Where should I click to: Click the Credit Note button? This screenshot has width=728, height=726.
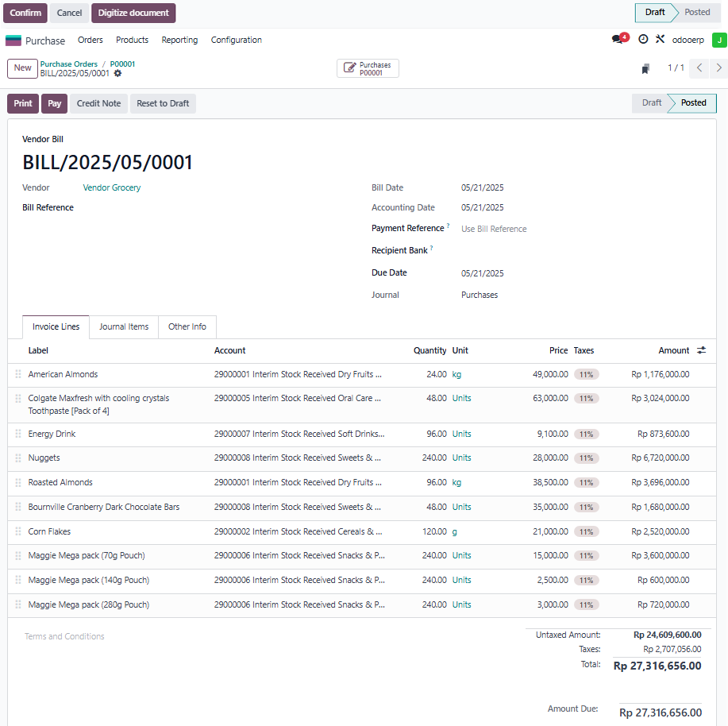(98, 103)
